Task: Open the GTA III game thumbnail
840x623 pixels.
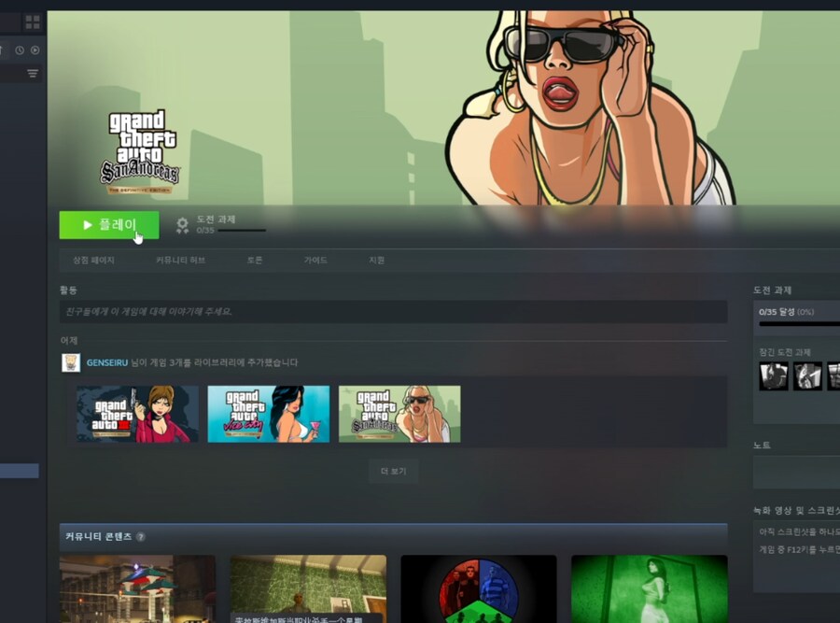Action: click(x=137, y=414)
